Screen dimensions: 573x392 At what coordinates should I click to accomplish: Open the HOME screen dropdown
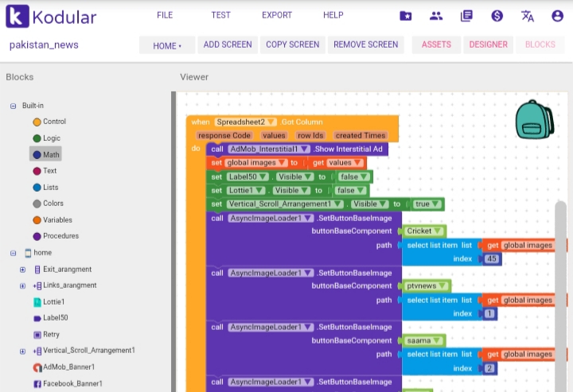tap(167, 45)
